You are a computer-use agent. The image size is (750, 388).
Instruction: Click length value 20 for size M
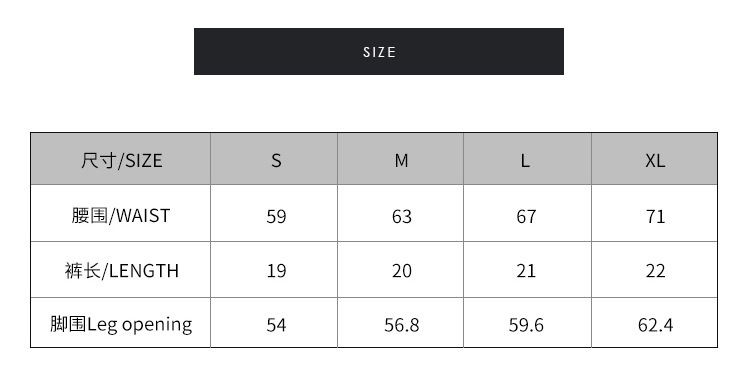[x=401, y=271]
